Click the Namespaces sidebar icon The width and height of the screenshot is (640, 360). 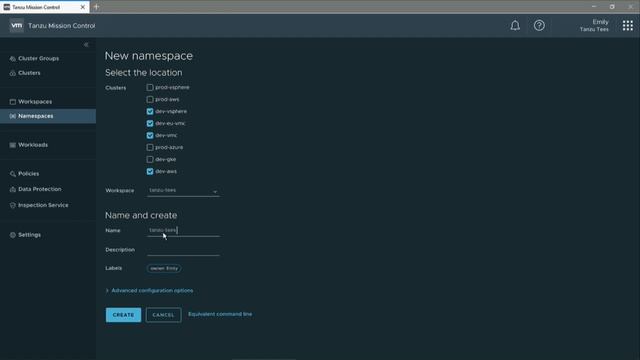pyautogui.click(x=13, y=116)
